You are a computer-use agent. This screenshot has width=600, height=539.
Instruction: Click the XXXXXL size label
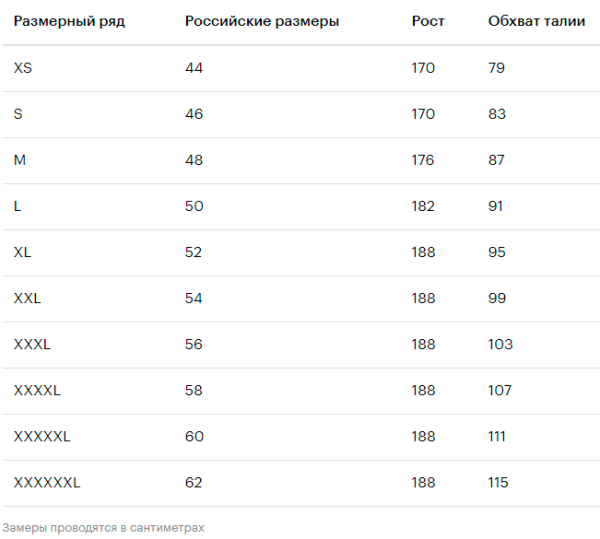tap(42, 436)
